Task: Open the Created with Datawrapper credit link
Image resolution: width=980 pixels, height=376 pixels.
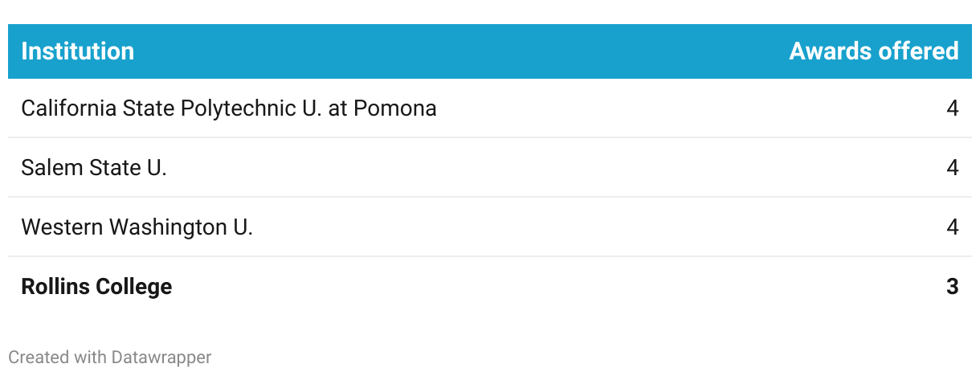Action: pyautogui.click(x=110, y=357)
